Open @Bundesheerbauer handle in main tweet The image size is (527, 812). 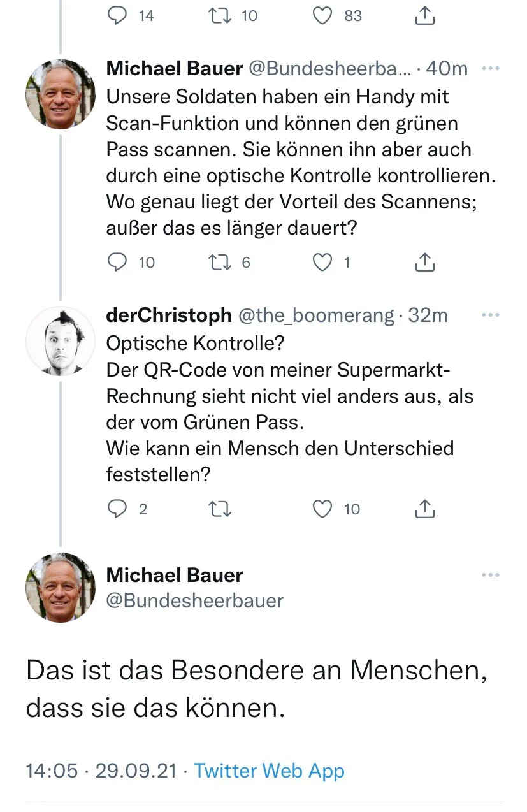pos(194,600)
